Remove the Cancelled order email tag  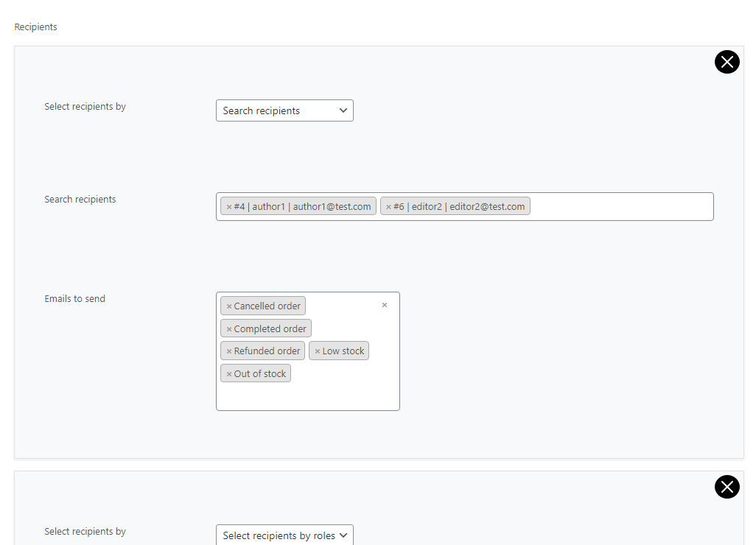click(x=229, y=306)
